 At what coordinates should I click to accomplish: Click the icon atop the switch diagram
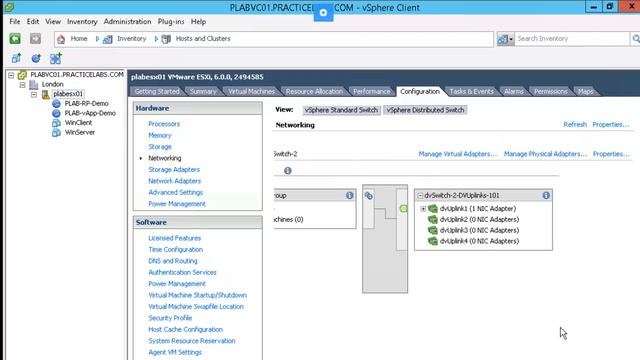pyautogui.click(x=369, y=196)
